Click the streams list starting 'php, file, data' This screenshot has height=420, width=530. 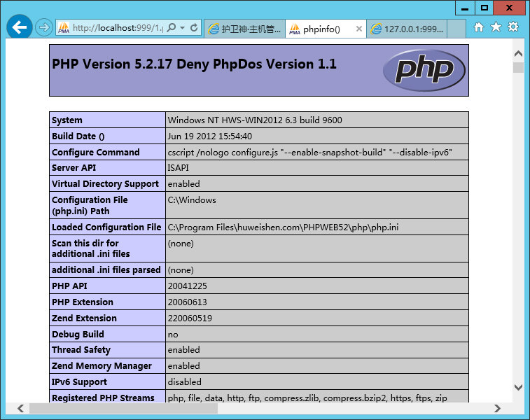(x=307, y=398)
